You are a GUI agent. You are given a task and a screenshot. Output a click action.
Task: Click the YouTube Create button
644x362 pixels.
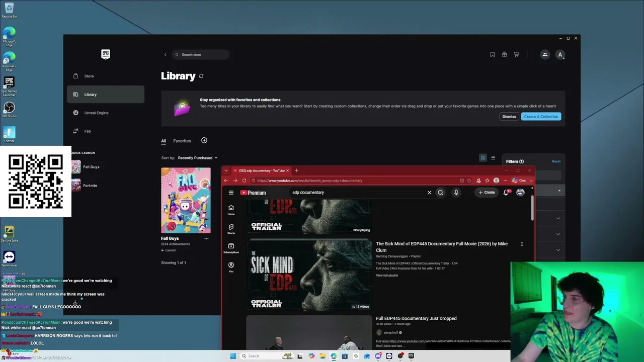click(x=487, y=193)
